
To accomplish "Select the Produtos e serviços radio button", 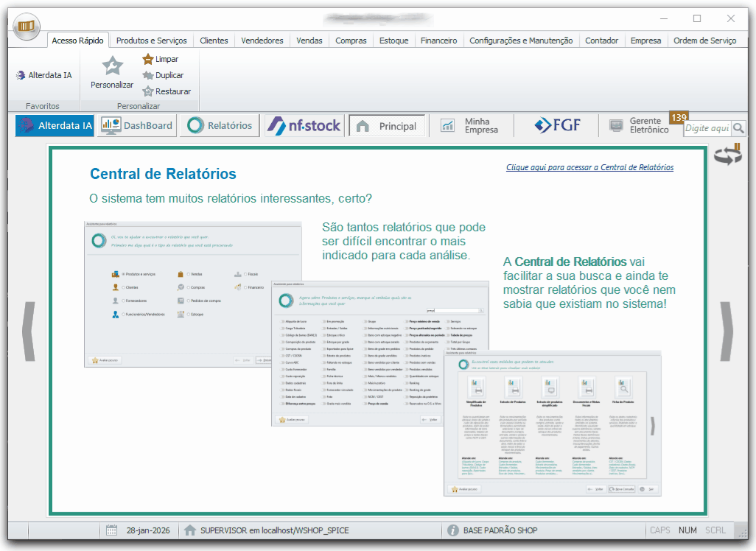I will pos(124,274).
